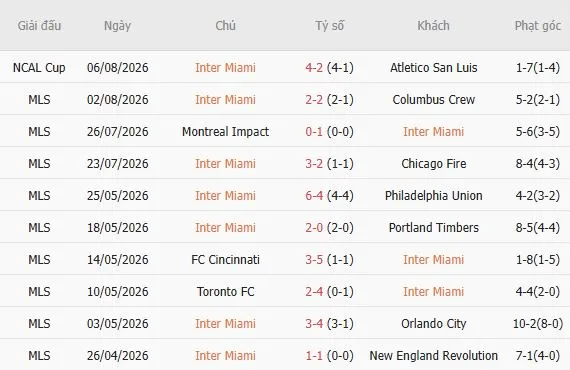Open Inter Miami link in NCAL Cup row
Image resolution: width=570 pixels, height=370 pixels.
225,68
